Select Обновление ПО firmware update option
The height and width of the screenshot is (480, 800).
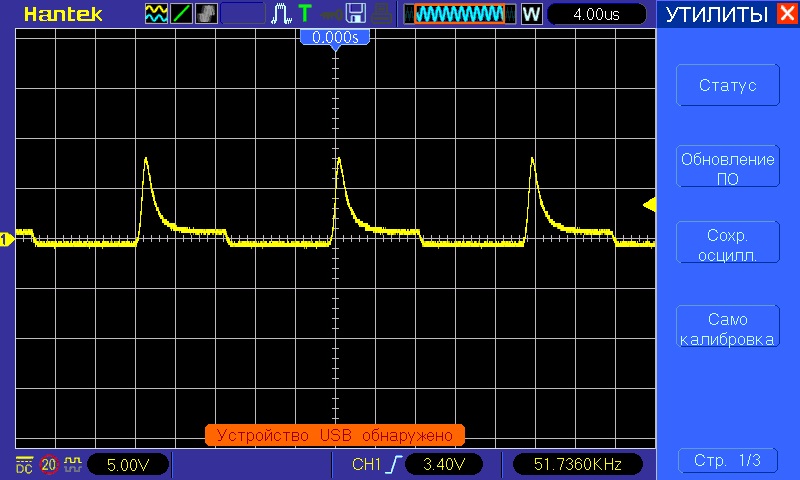click(x=727, y=169)
